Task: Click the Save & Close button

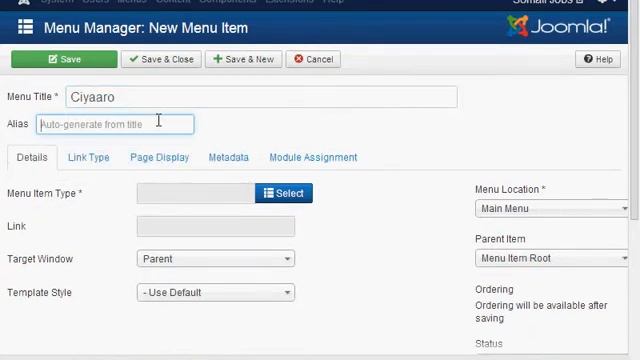Action: (161, 59)
